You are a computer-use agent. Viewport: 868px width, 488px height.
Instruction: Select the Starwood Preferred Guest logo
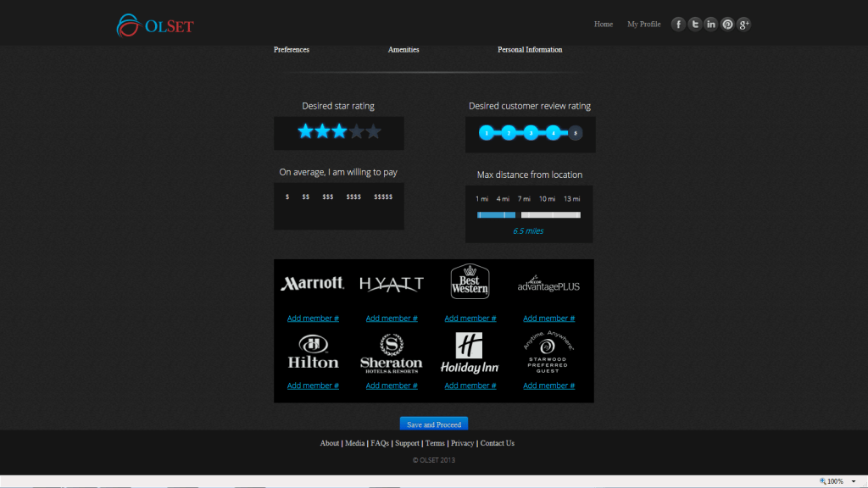pos(548,352)
